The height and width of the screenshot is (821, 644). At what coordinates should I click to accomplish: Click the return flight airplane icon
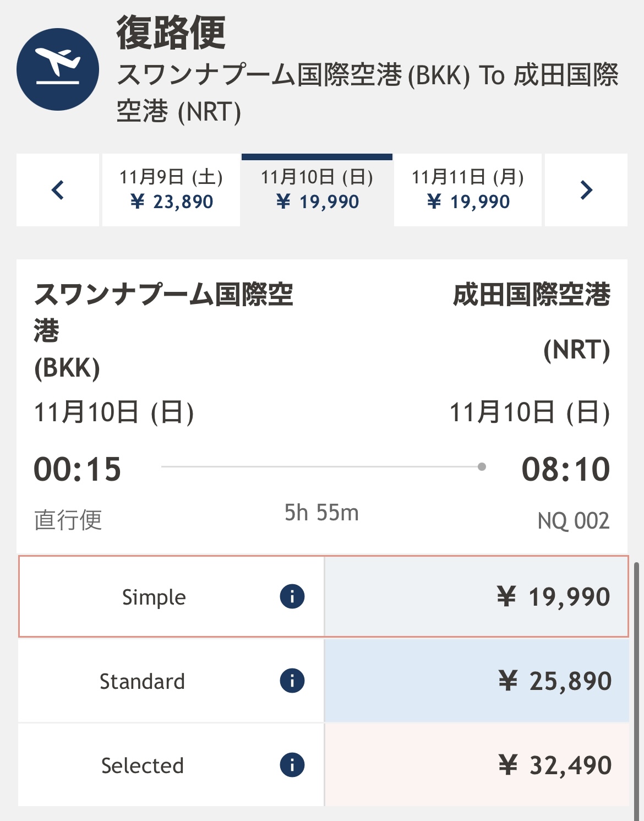coord(58,69)
